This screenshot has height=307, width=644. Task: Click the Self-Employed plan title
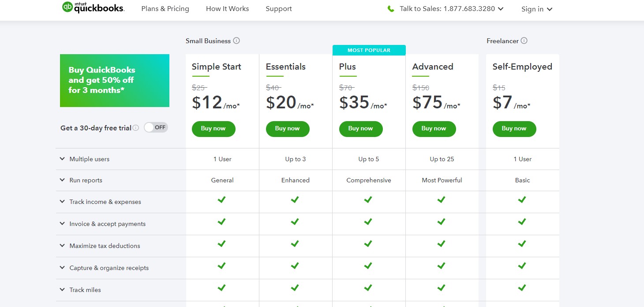pyautogui.click(x=522, y=67)
